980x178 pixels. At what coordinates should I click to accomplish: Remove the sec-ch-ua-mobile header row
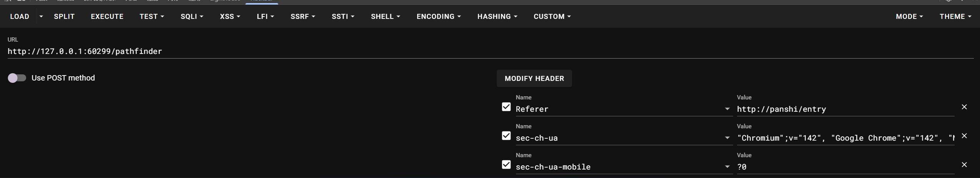pyautogui.click(x=964, y=165)
